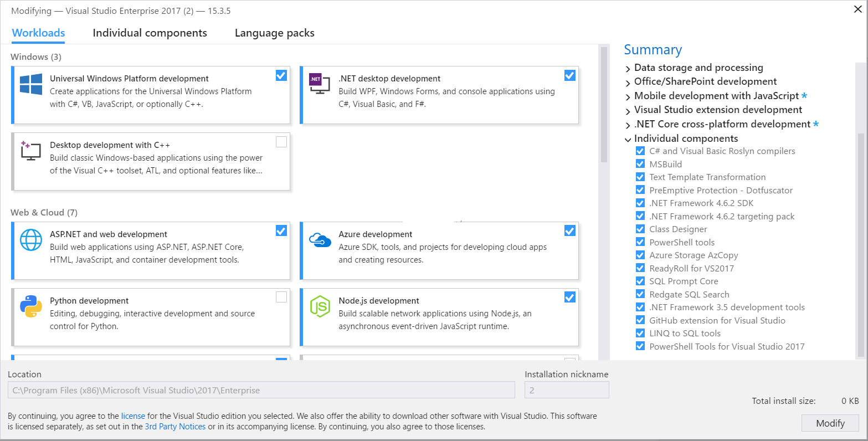
Task: Open the license link
Action: 133,416
